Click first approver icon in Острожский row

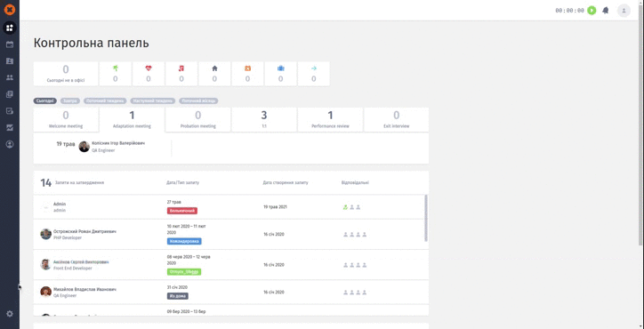point(345,235)
